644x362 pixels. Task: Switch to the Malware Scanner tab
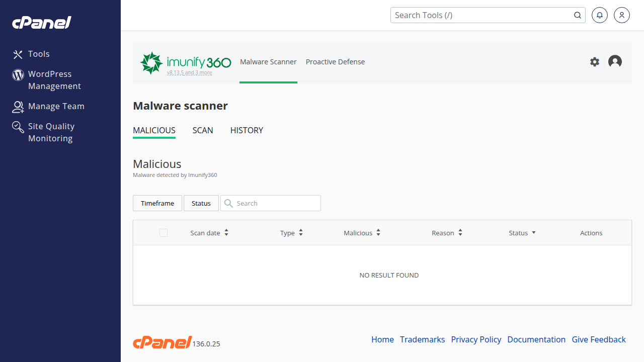[x=268, y=62]
